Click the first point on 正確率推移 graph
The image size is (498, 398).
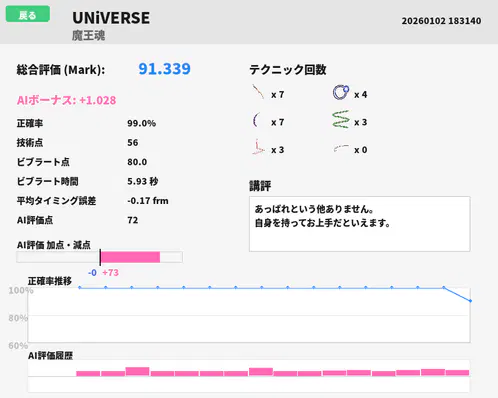tap(80, 287)
